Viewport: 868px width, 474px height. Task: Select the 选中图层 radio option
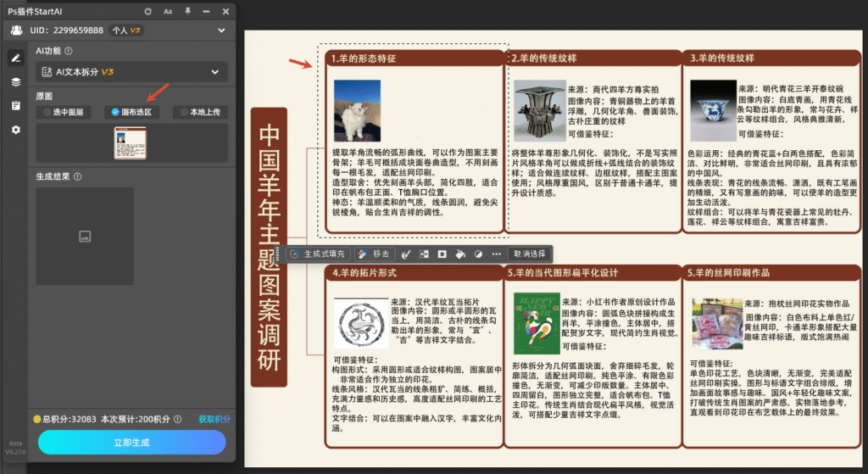[x=63, y=112]
